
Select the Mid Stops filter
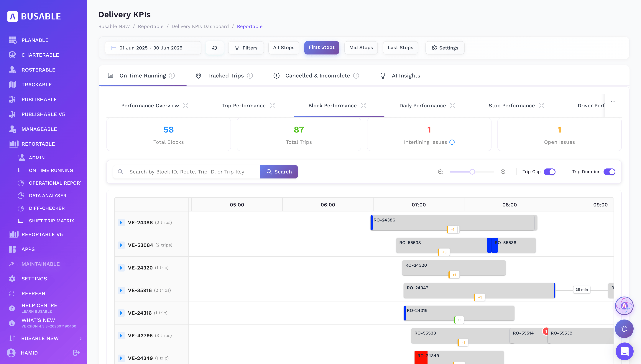click(361, 48)
